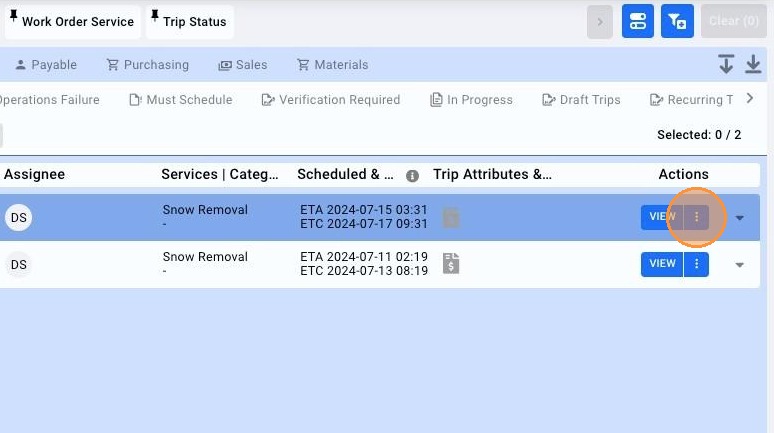Open three-dot actions menu for second trip
Viewport: 774px width, 433px height.
[x=697, y=264]
